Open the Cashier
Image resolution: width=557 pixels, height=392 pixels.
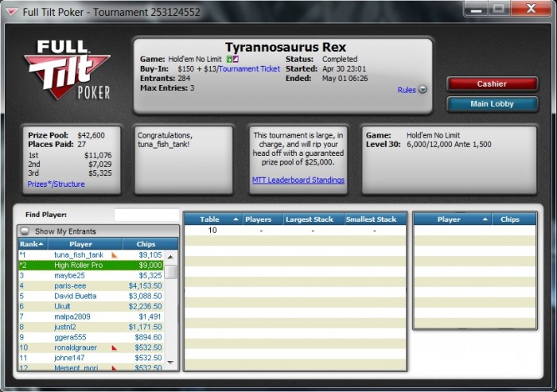492,84
